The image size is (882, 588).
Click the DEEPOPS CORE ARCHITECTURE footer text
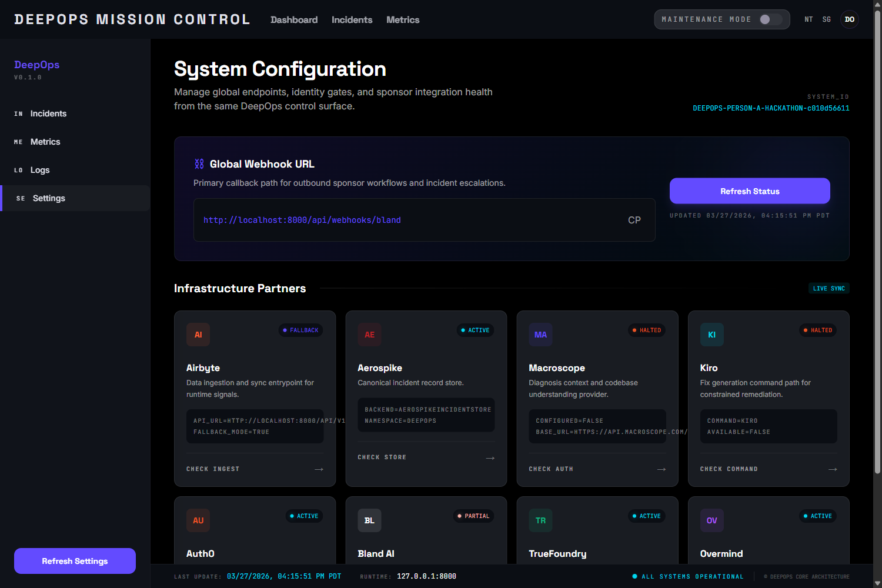tap(806, 577)
